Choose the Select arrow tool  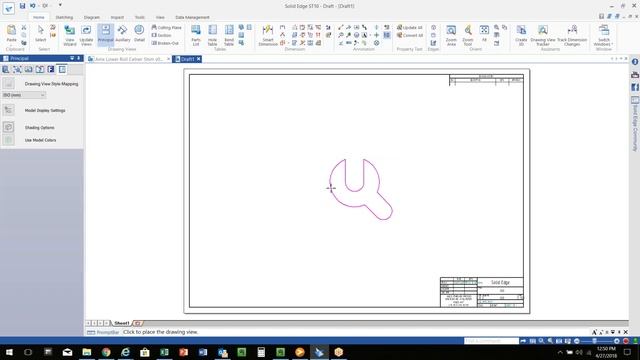point(40,34)
